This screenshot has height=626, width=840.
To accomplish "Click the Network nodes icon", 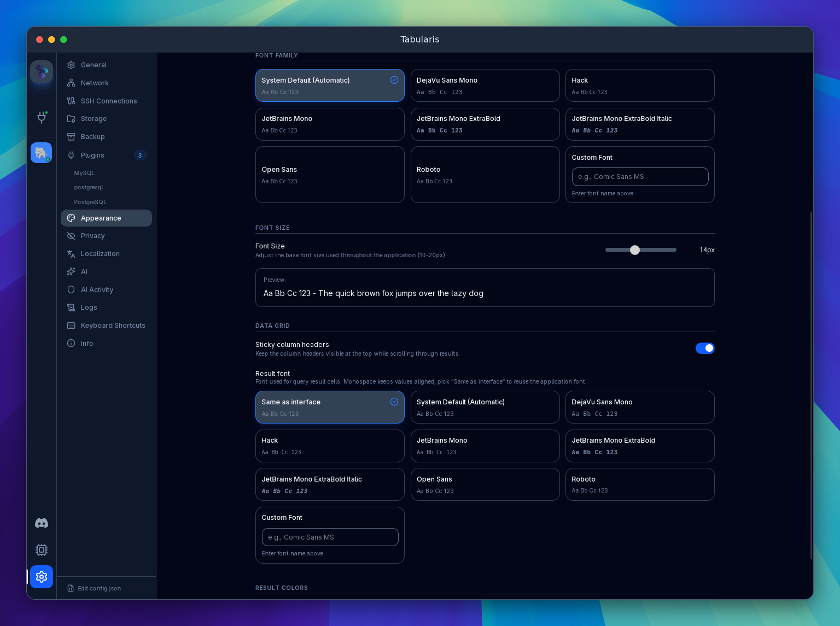I will (71, 83).
